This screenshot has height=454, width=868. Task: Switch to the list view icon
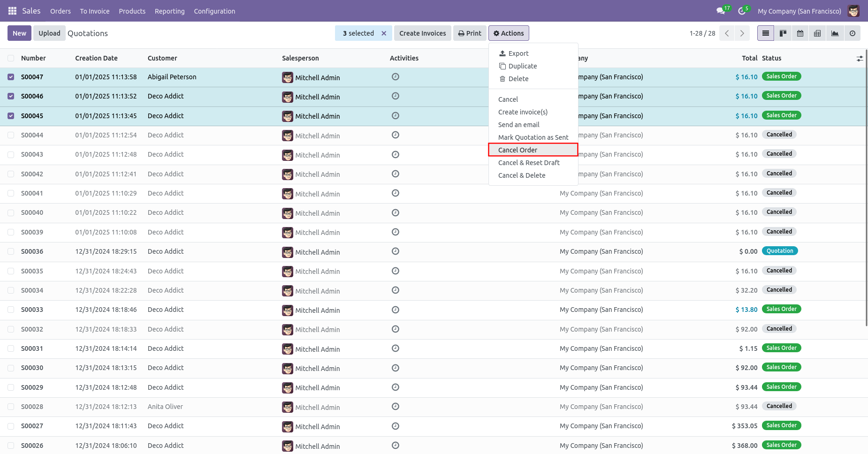pos(766,33)
